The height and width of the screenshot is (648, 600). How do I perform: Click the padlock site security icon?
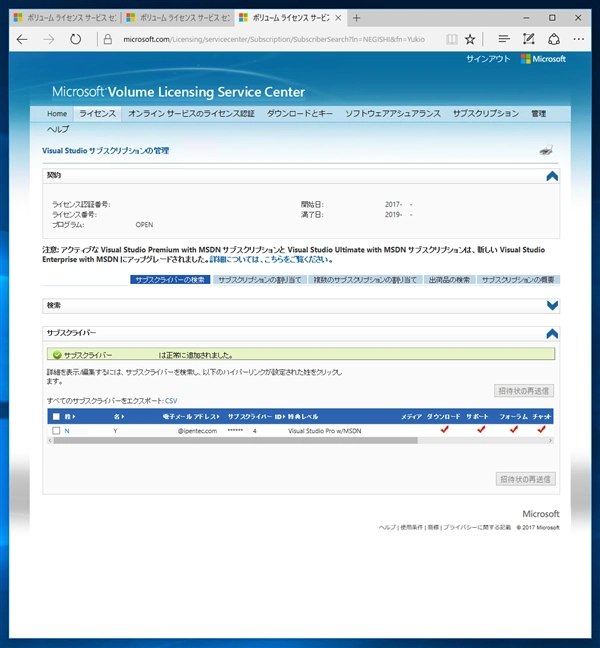(108, 40)
